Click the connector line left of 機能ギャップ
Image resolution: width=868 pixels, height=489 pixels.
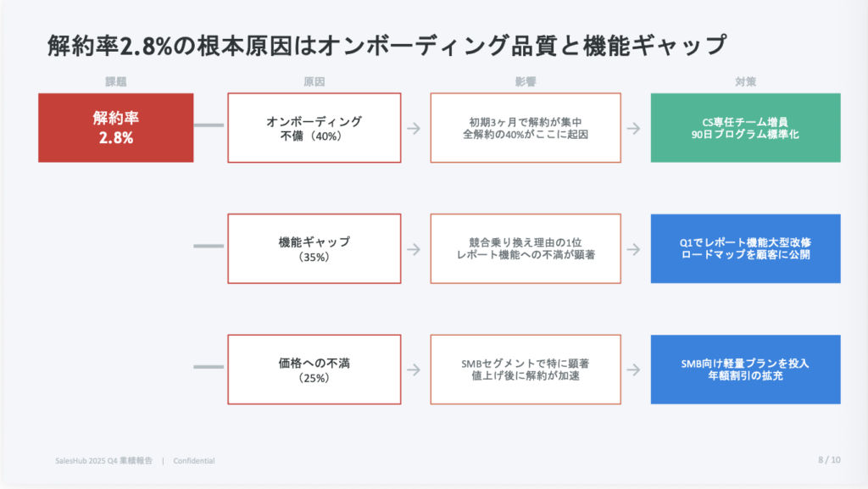(209, 247)
